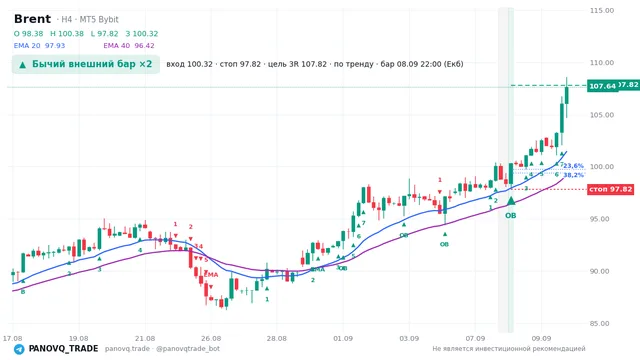Click the Бычий внешний бар ×2 badge

(x=86, y=64)
